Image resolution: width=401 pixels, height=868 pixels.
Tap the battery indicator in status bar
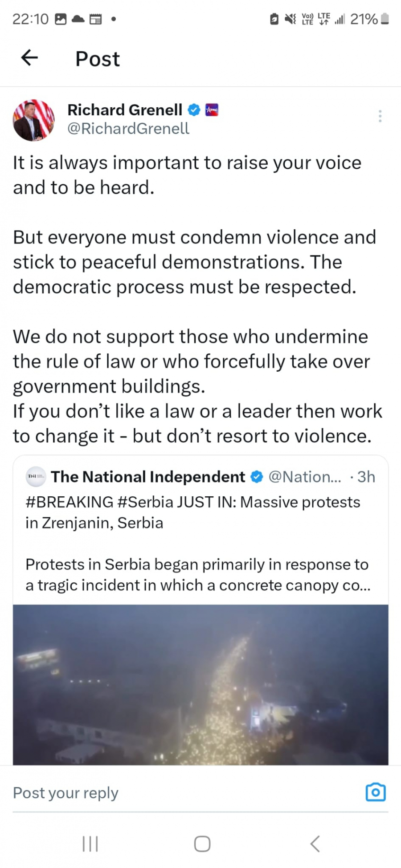pos(385,19)
